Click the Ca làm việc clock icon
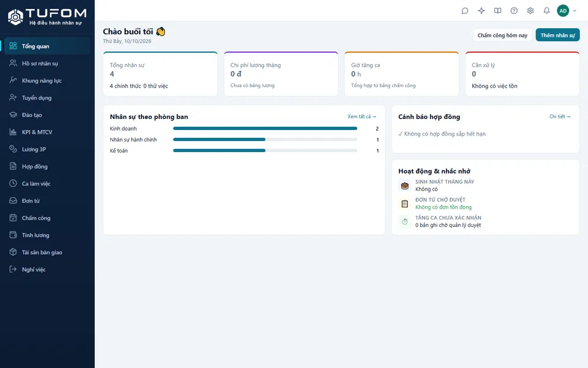The height and width of the screenshot is (368, 588). point(13,183)
